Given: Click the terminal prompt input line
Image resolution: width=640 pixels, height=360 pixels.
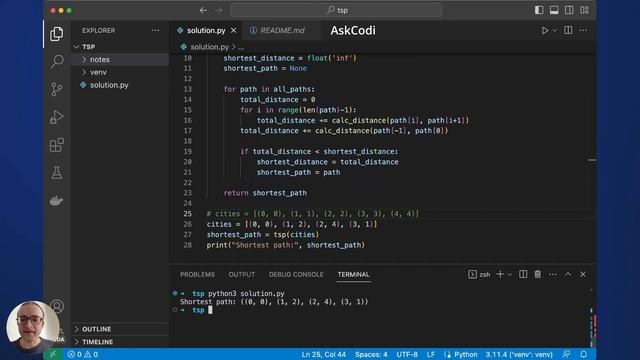Looking at the screenshot, I should pos(210,310).
